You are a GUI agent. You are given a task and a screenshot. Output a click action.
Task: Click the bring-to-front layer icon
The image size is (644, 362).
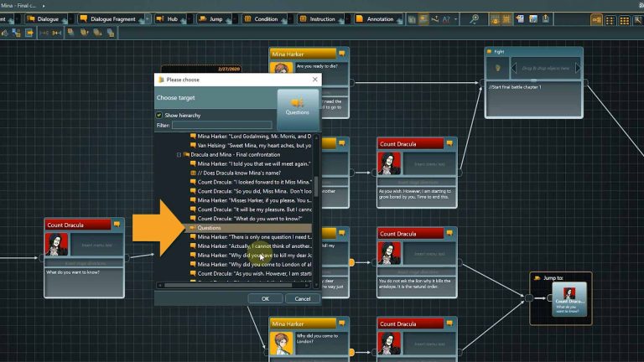(x=70, y=33)
